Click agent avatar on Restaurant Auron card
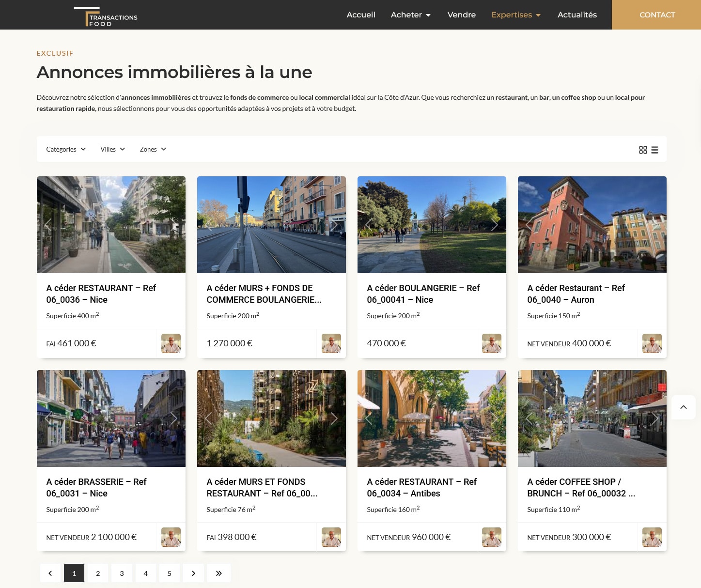The image size is (701, 588). 652,343
